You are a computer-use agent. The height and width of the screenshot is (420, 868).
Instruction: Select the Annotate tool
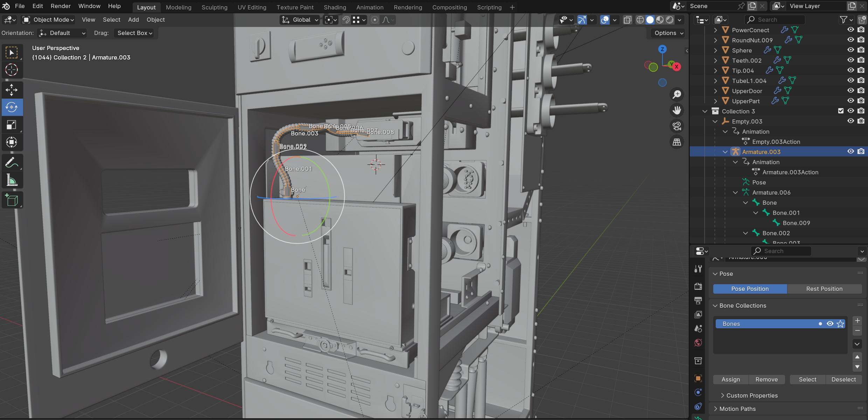tap(12, 162)
